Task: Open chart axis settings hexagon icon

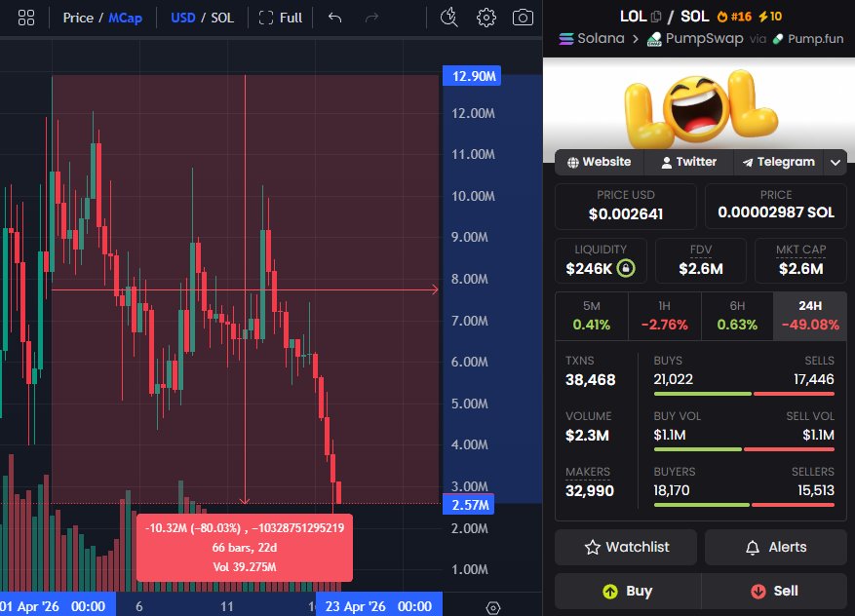Action: click(x=493, y=607)
